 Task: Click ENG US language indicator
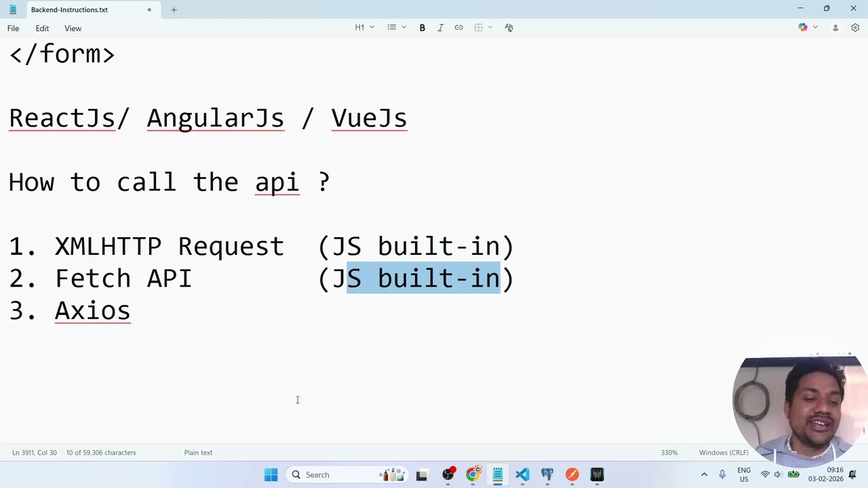[744, 474]
